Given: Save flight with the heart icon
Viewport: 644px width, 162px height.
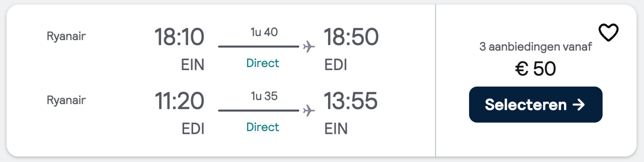Looking at the screenshot, I should 608,33.
